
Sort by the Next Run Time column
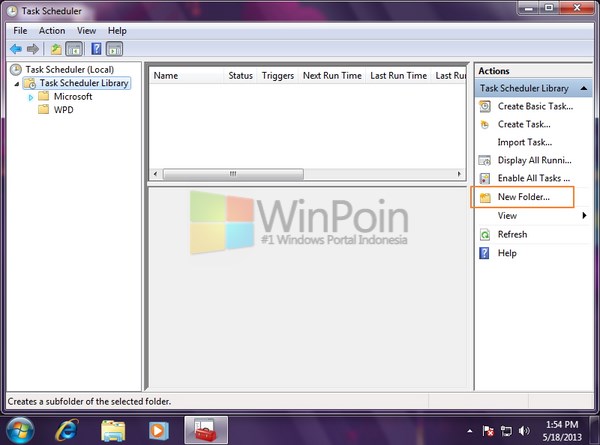click(332, 75)
